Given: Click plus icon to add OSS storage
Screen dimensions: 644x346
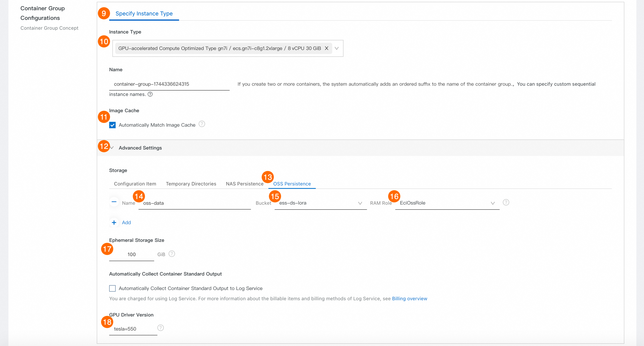Looking at the screenshot, I should tap(114, 223).
